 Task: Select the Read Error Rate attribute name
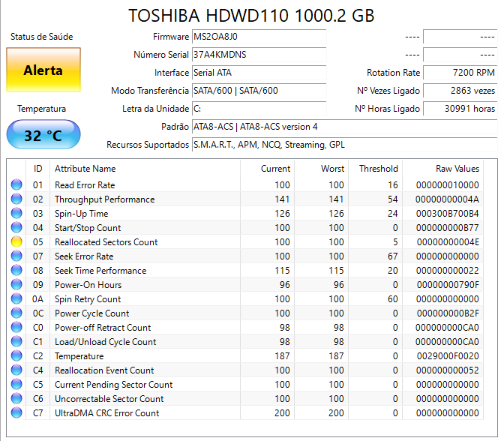85,185
